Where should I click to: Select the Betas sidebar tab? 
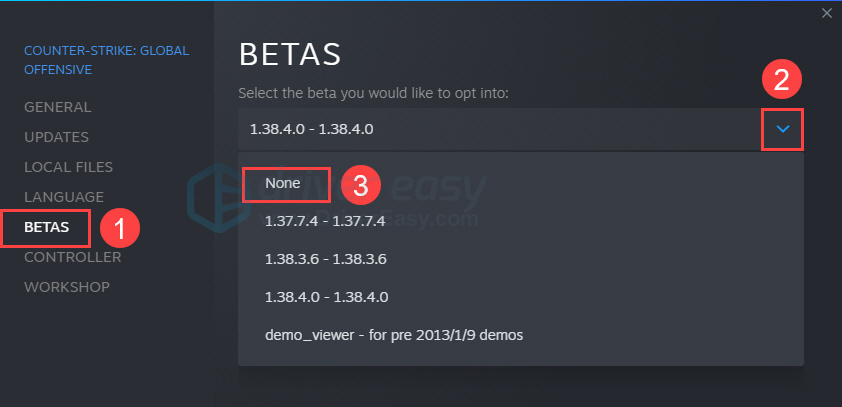tap(47, 228)
